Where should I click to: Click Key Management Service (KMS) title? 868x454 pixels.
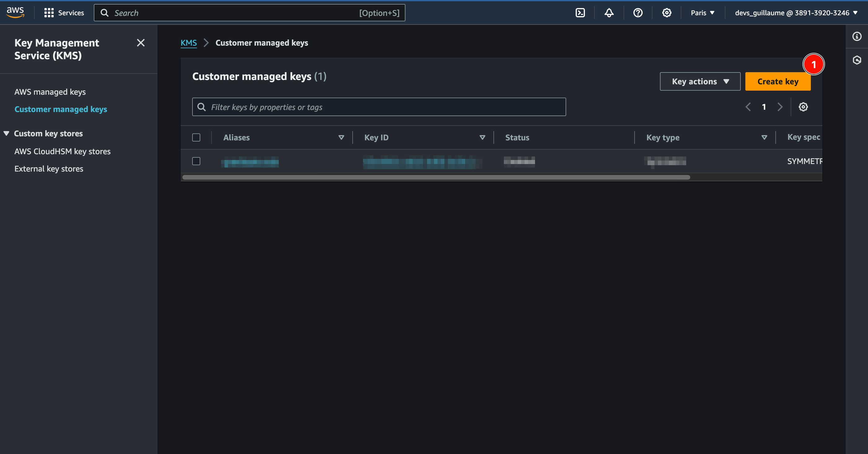(x=57, y=49)
